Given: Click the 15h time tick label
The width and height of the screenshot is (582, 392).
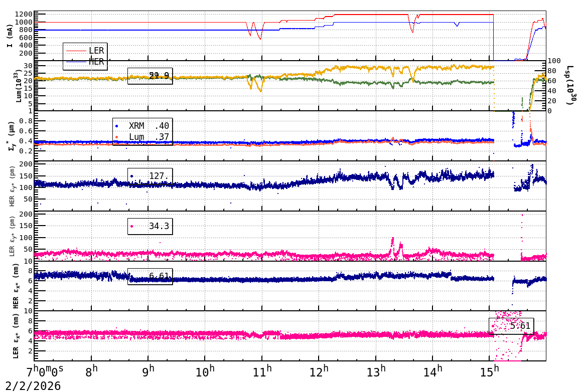Looking at the screenshot, I should [489, 371].
